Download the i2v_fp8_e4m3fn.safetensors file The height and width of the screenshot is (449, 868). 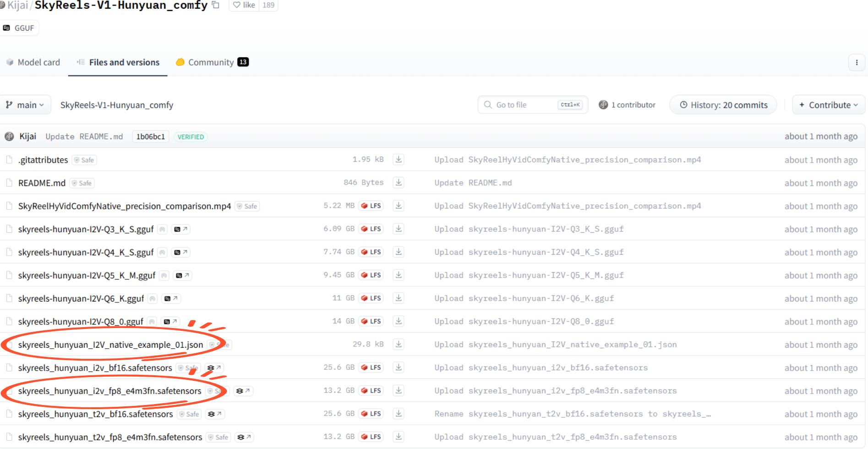[x=399, y=390]
